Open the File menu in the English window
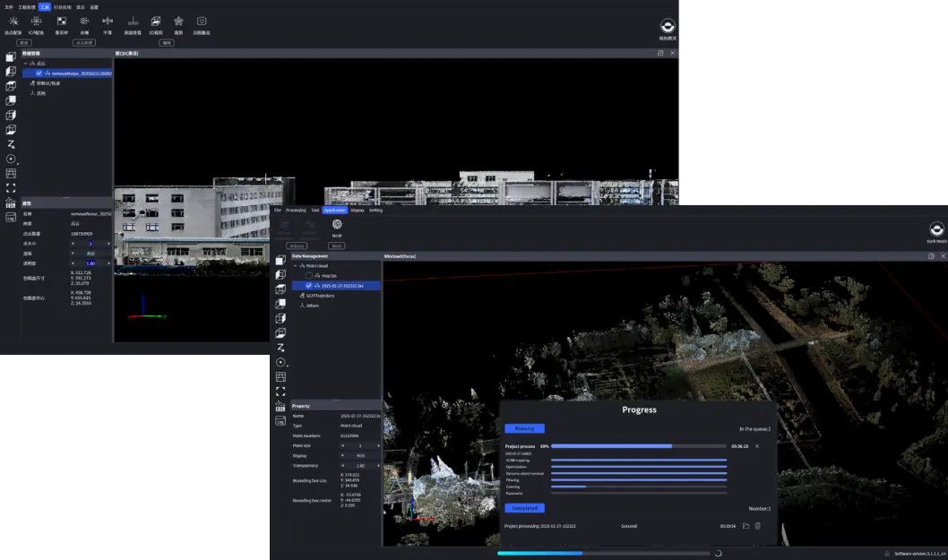The image size is (948, 560). click(278, 210)
